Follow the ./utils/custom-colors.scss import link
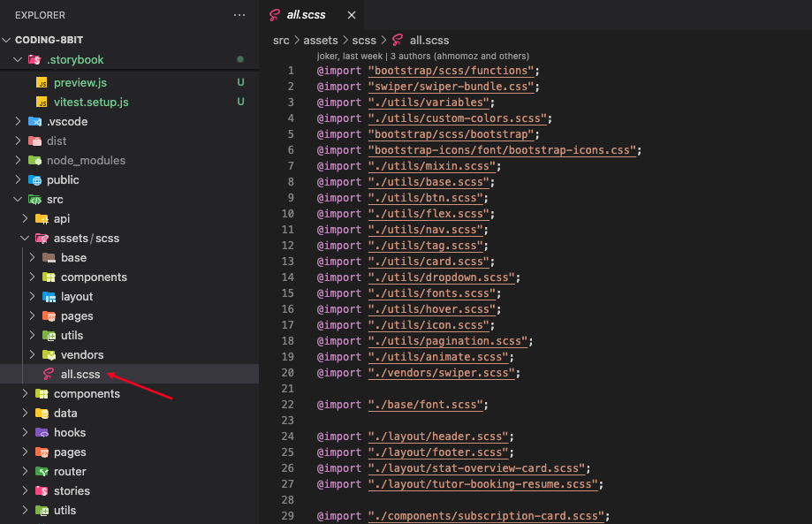Viewport: 812px width, 524px height. coord(458,118)
